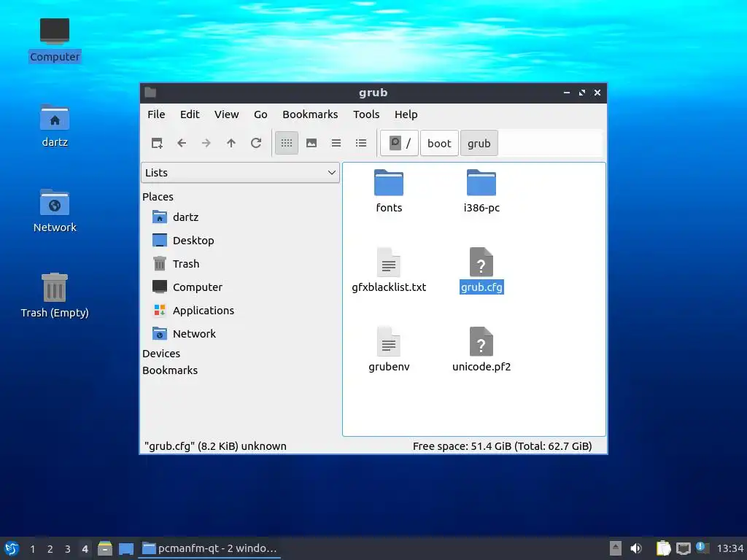The height and width of the screenshot is (560, 747).
Task: Open the Help menu
Action: tap(406, 114)
